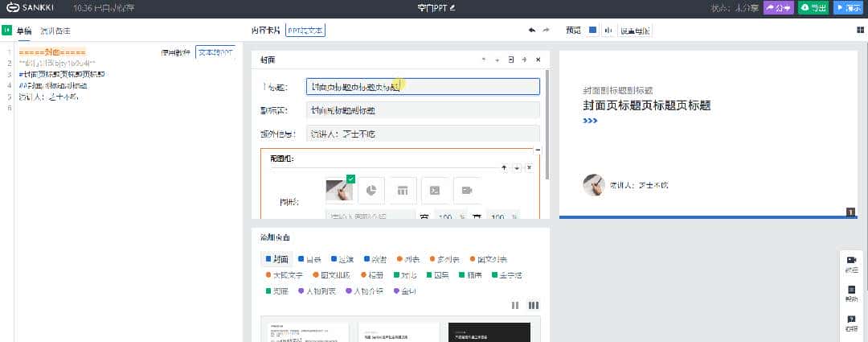The height and width of the screenshot is (342, 868).
Task: Select 目录 page type
Action: pos(309,259)
